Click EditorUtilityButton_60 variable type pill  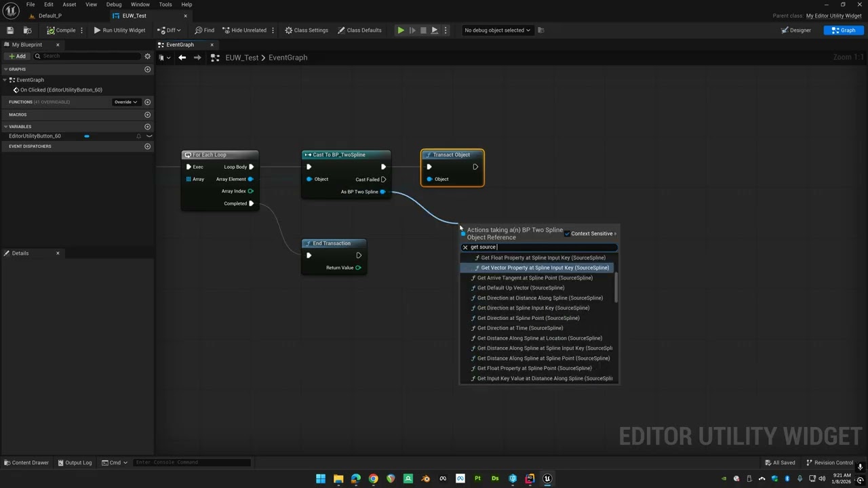pyautogui.click(x=87, y=136)
